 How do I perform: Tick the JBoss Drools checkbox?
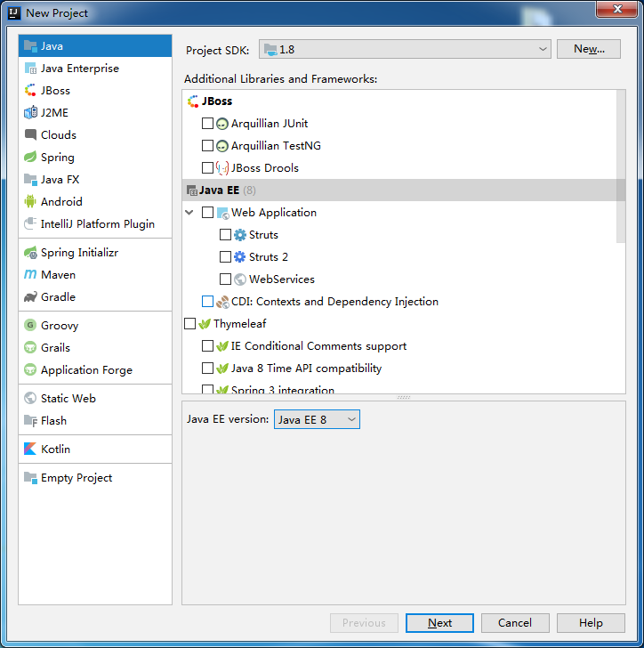click(207, 167)
